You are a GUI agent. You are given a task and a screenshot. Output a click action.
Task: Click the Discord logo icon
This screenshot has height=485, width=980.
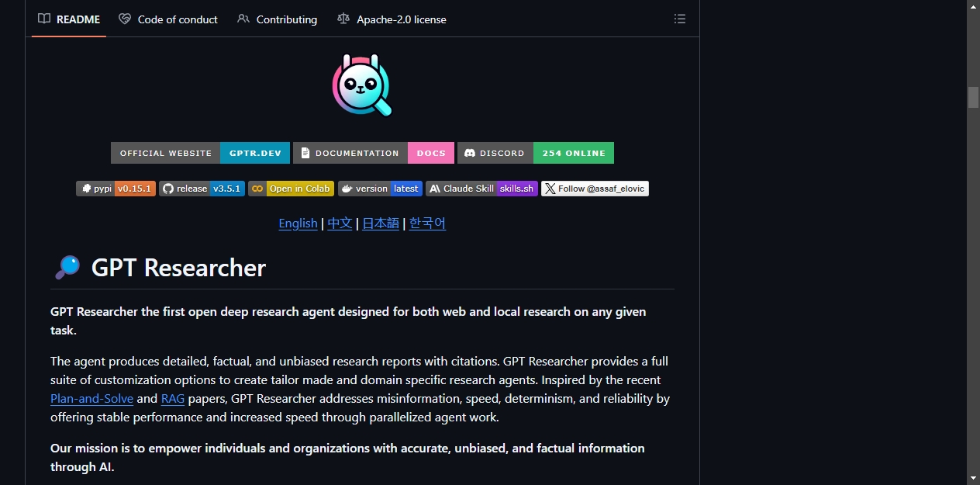(469, 153)
